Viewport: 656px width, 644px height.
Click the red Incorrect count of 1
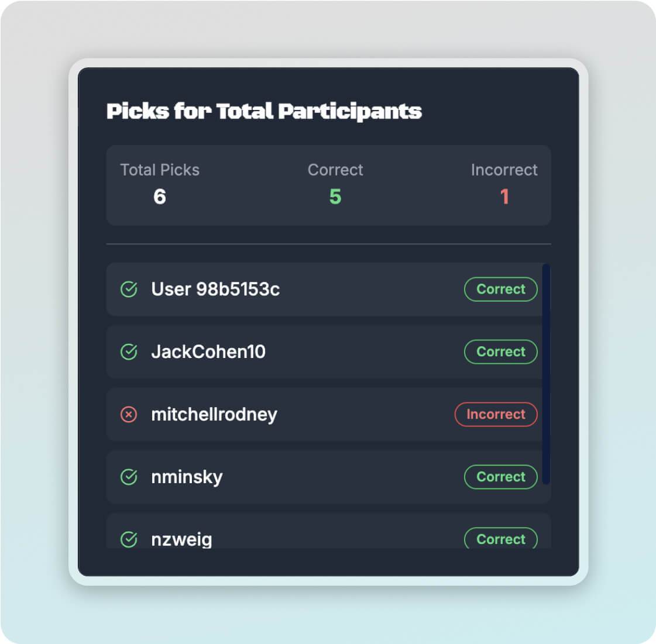pyautogui.click(x=504, y=197)
